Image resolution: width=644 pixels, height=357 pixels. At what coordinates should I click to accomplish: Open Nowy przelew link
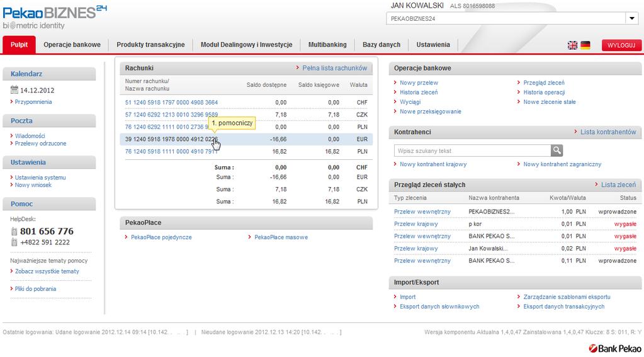coord(419,82)
